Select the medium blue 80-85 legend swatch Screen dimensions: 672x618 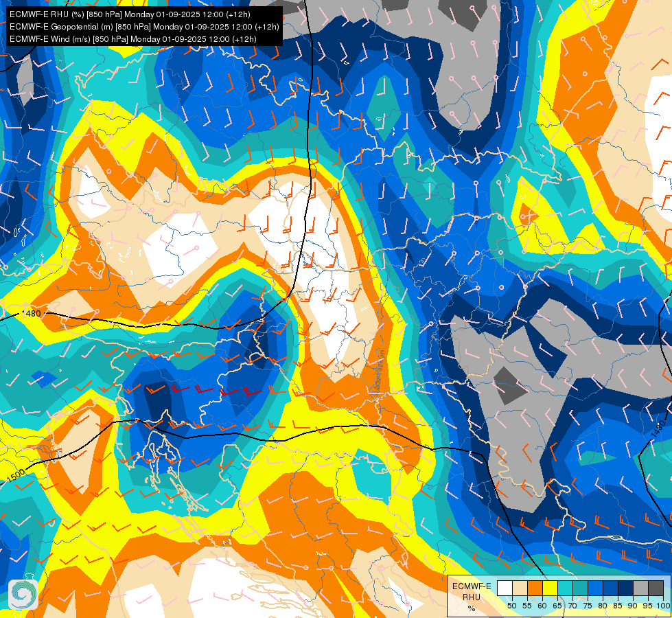[611, 588]
